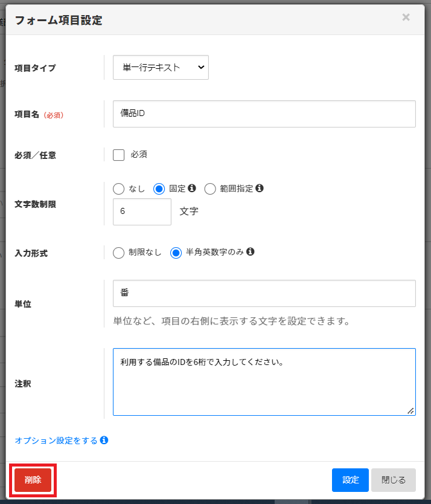
Task: Focus the 単位 input field containing 番
Action: point(264,293)
